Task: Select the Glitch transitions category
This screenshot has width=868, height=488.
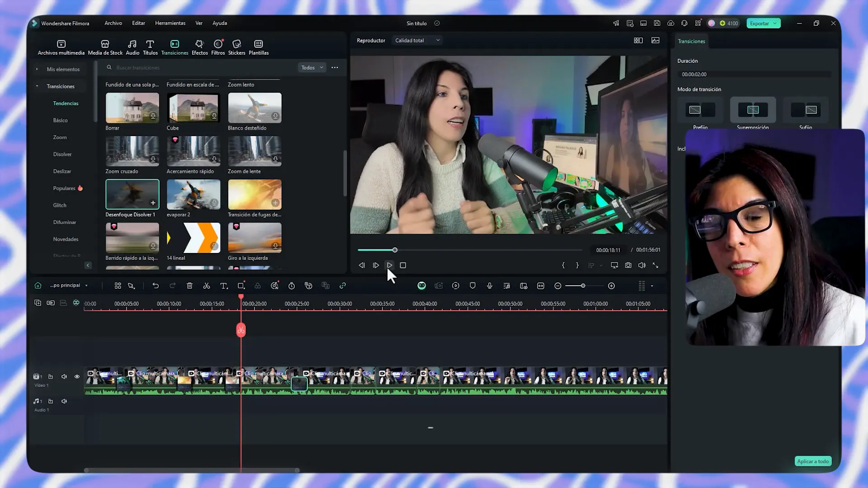Action: coord(60,205)
